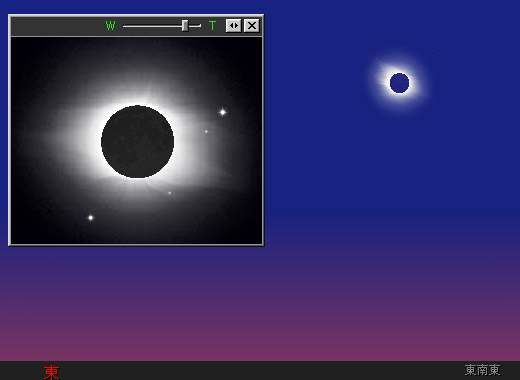Close the telescope zoom window
Viewport: 520px width, 380px height.
pos(252,26)
